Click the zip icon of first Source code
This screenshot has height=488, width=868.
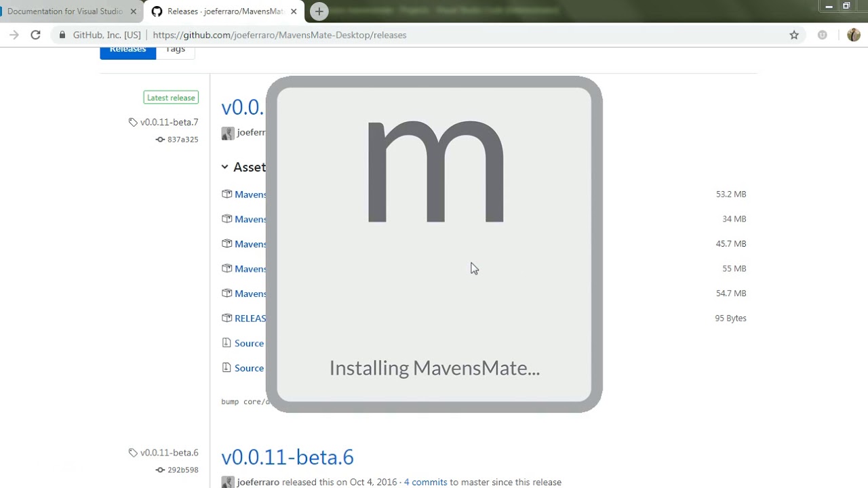click(x=226, y=343)
